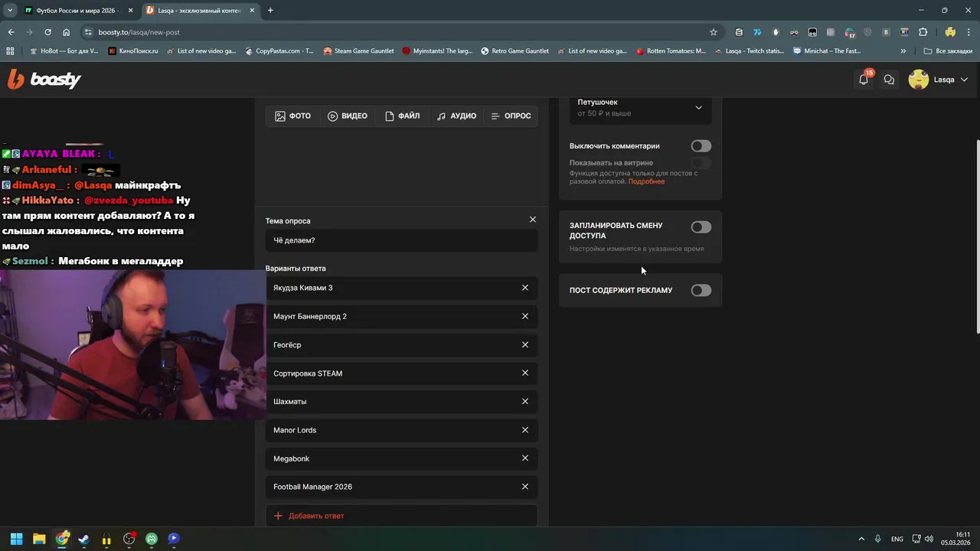Remove the Megabonk answer
Screen dimensions: 980x551
(525, 458)
